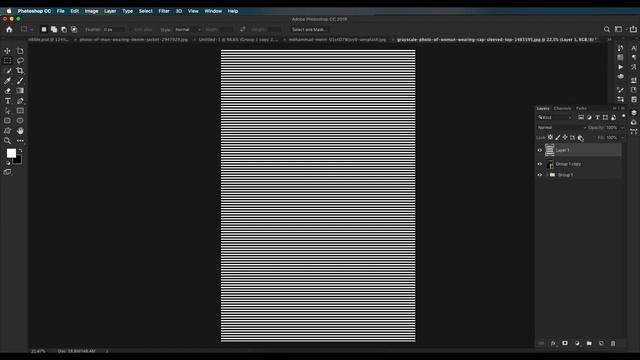Open the Photoshop CC application menu
Viewport: 640px width, 360px height.
[x=34, y=11]
